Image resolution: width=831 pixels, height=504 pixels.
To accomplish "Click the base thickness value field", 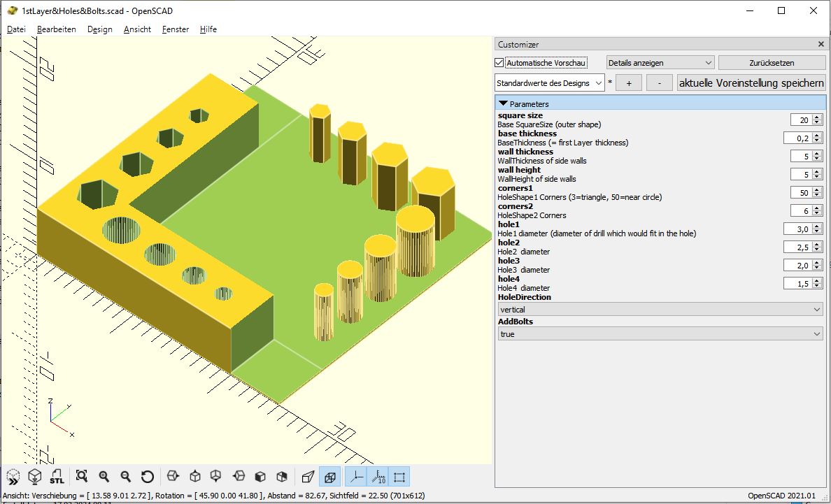I will tap(797, 138).
